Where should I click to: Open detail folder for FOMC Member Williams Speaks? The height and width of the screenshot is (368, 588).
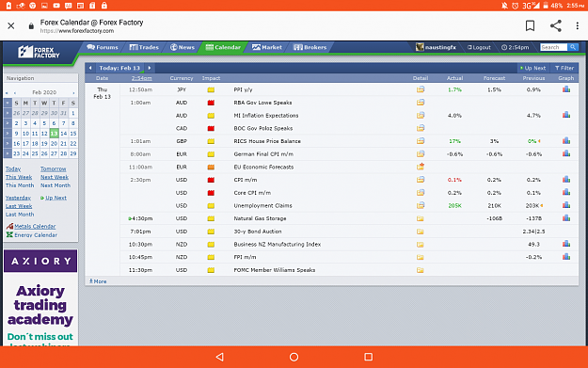point(420,270)
